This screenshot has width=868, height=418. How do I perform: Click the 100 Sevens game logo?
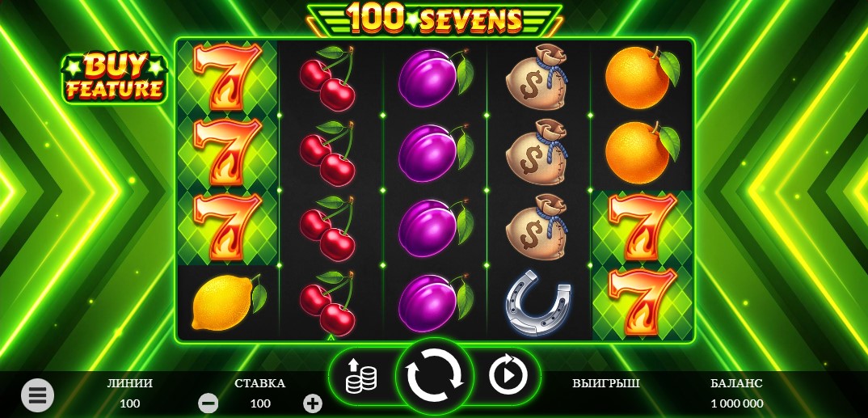coord(435,19)
